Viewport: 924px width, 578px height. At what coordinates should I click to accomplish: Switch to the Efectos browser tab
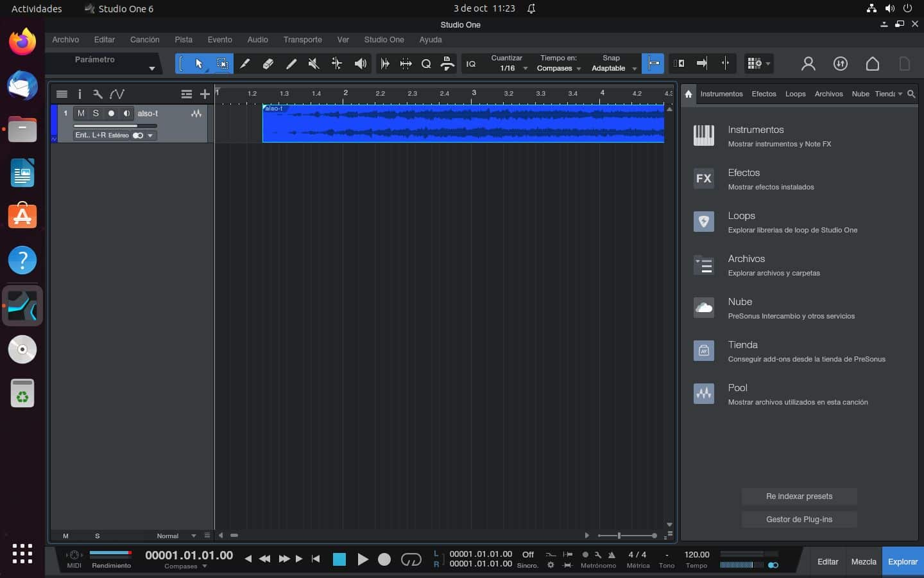(764, 94)
